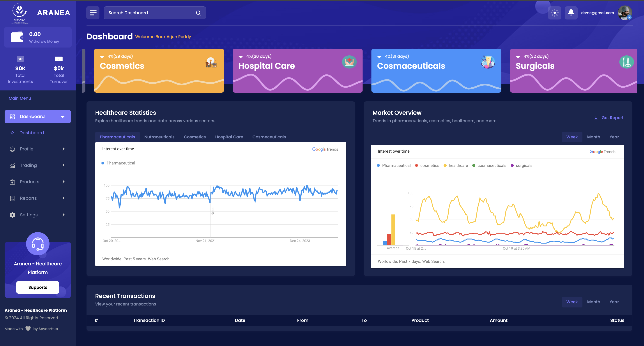The image size is (644, 346).
Task: Click the Settings gear icon in sidebar
Action: [x=12, y=215]
